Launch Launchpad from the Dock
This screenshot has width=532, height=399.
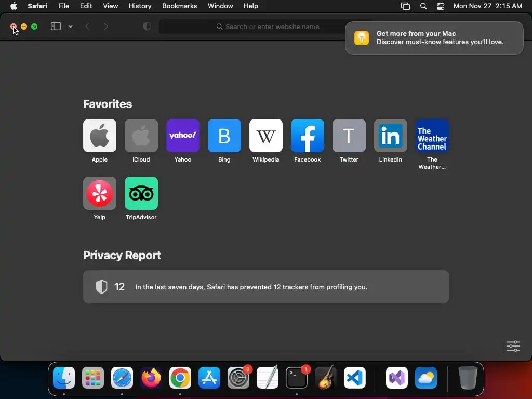93,377
